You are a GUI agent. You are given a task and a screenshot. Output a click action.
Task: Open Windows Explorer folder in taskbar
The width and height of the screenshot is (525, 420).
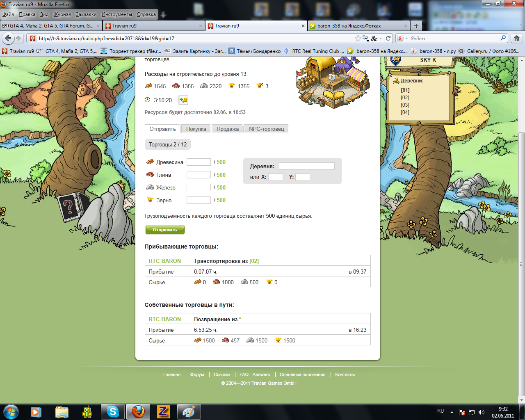point(62,411)
